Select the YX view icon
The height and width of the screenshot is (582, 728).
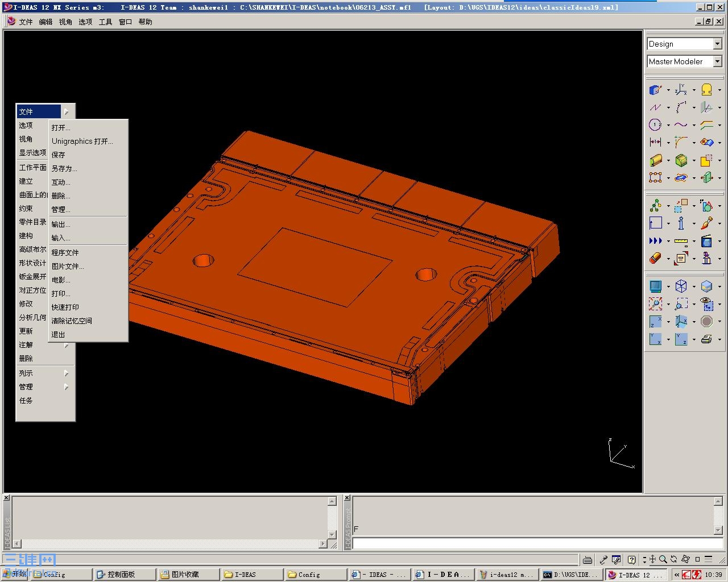[655, 339]
